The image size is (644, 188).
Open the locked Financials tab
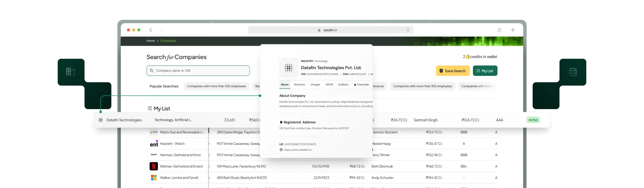point(361,85)
